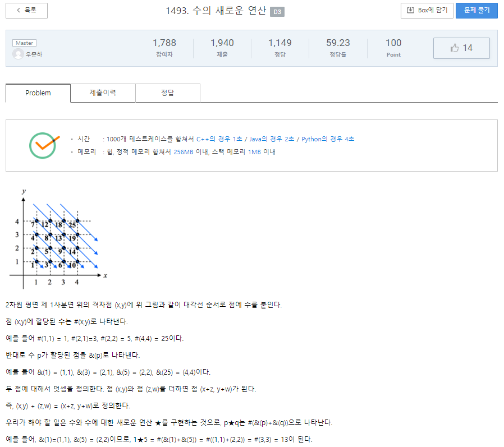Click the Master rank badge
504x447 pixels.
pos(25,43)
